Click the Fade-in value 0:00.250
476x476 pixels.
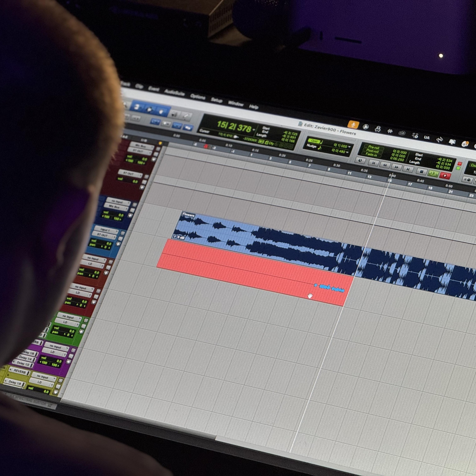397,159
